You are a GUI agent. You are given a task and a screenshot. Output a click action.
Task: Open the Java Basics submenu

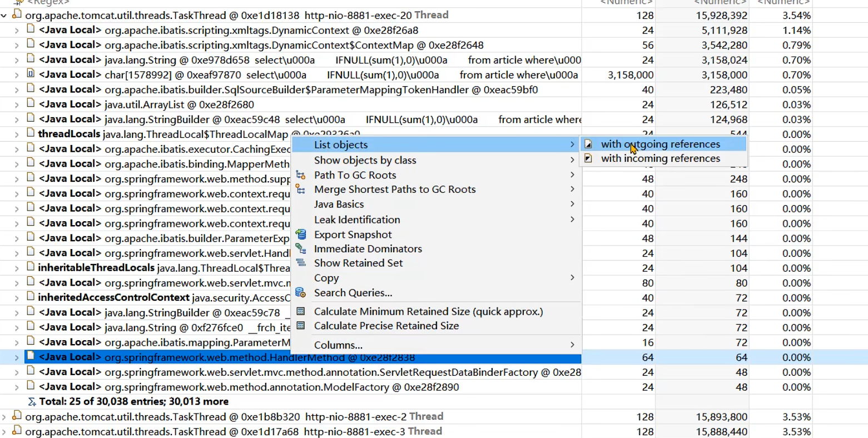tap(437, 204)
